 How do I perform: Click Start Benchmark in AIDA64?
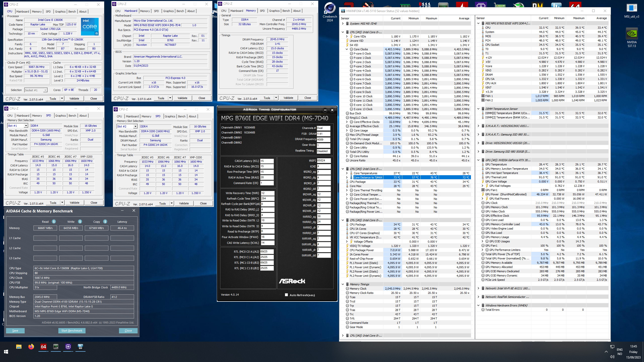click(x=72, y=331)
